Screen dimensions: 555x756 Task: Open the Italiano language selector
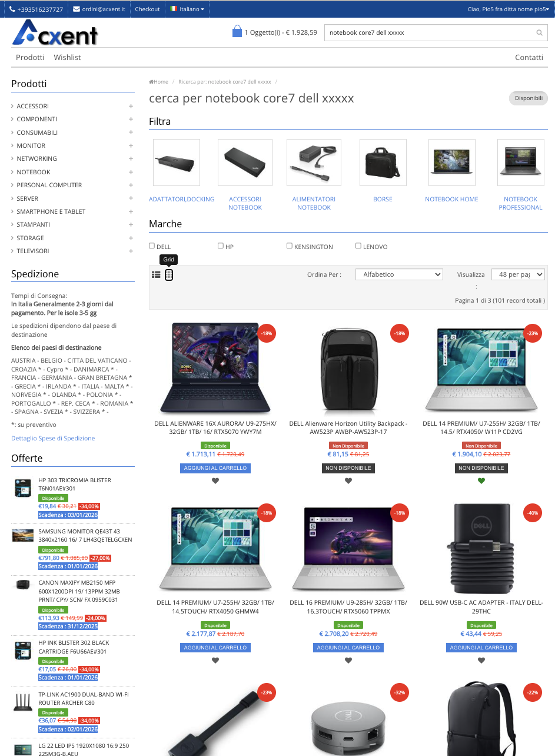(187, 9)
